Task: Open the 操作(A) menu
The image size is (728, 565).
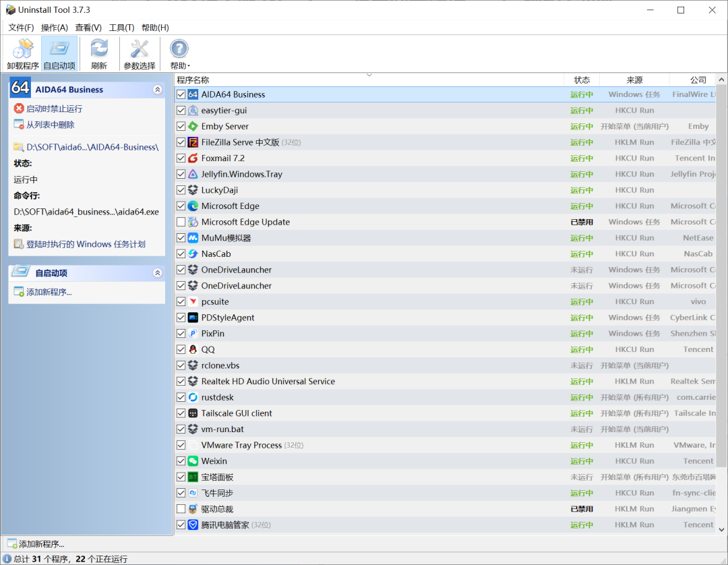Action: [55, 28]
